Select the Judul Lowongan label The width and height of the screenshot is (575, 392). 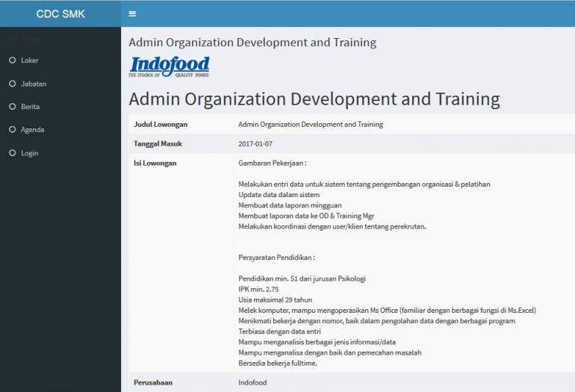[161, 124]
